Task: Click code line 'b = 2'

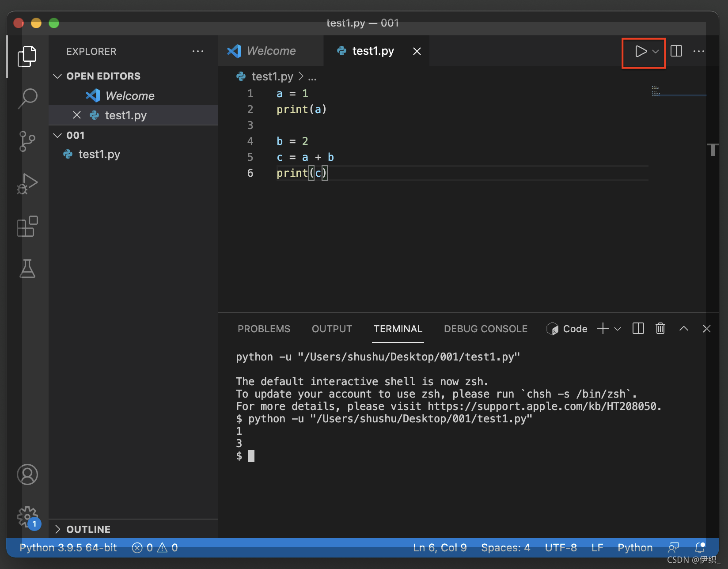Action: tap(292, 141)
